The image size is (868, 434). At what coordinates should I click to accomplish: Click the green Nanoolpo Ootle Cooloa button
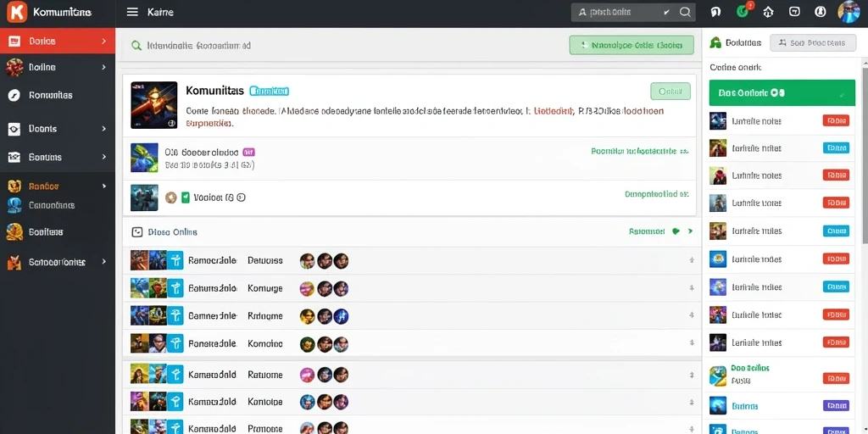click(x=631, y=46)
